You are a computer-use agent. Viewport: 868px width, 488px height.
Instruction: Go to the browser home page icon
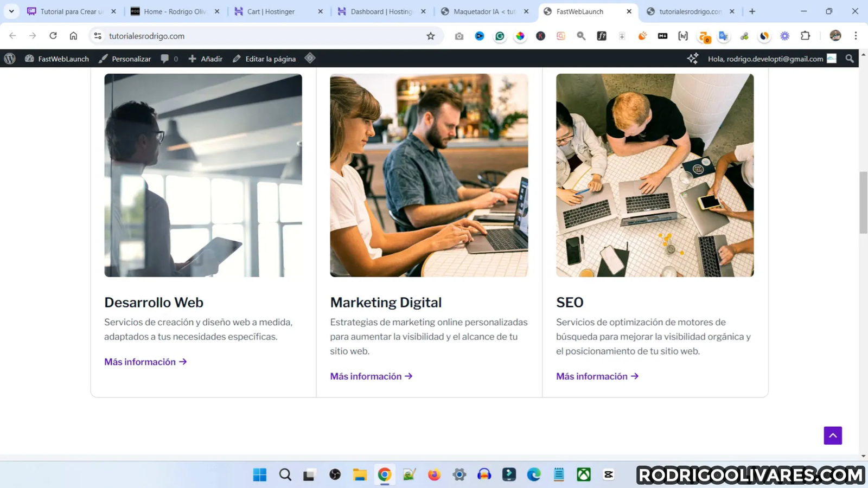73,36
